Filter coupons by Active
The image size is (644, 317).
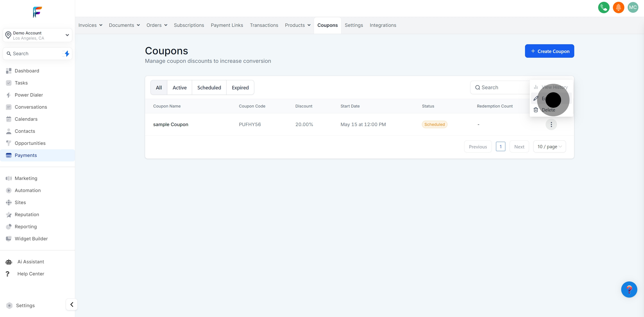click(180, 87)
